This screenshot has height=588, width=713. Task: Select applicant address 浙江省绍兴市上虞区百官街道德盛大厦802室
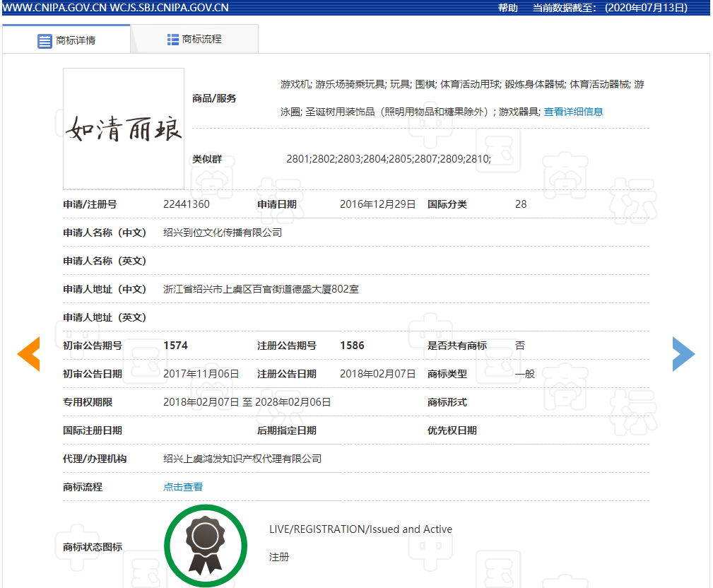pos(261,289)
